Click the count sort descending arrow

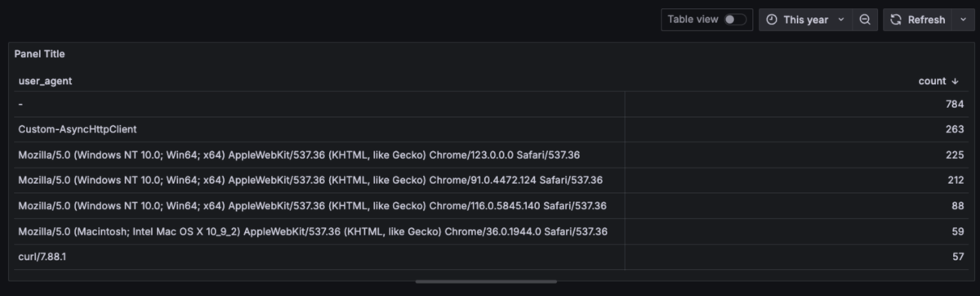[955, 81]
